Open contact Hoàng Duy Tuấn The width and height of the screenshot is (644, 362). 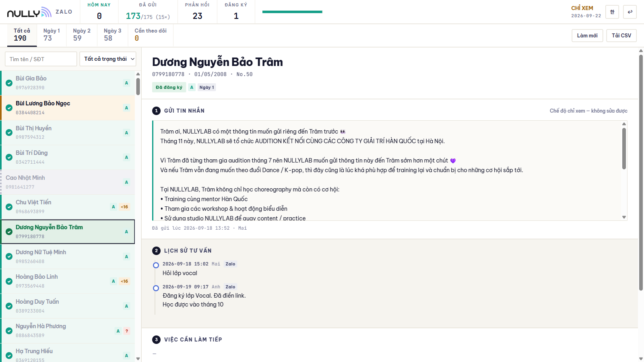click(x=68, y=306)
